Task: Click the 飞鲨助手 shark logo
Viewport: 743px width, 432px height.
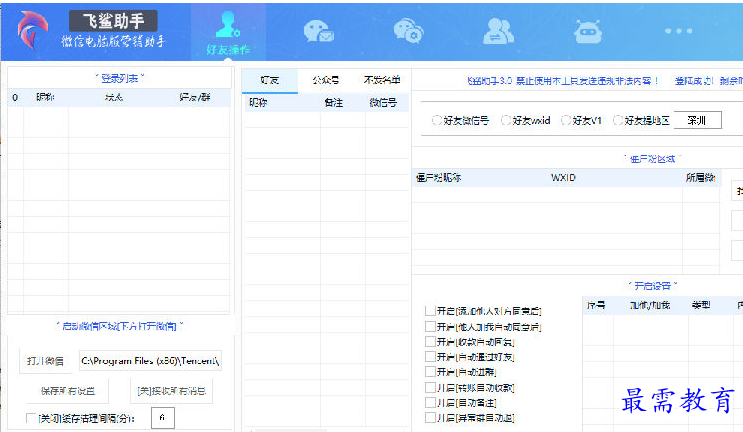Action: tap(32, 30)
